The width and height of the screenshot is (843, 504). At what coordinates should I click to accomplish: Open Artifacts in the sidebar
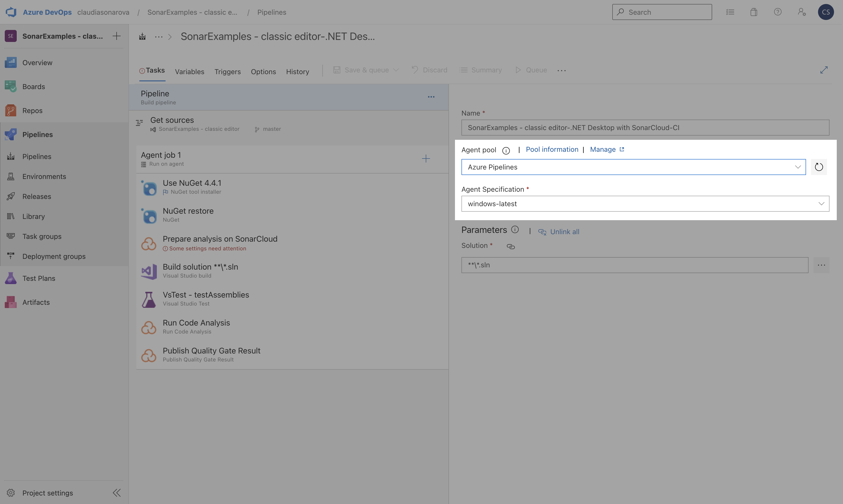(x=64, y=302)
